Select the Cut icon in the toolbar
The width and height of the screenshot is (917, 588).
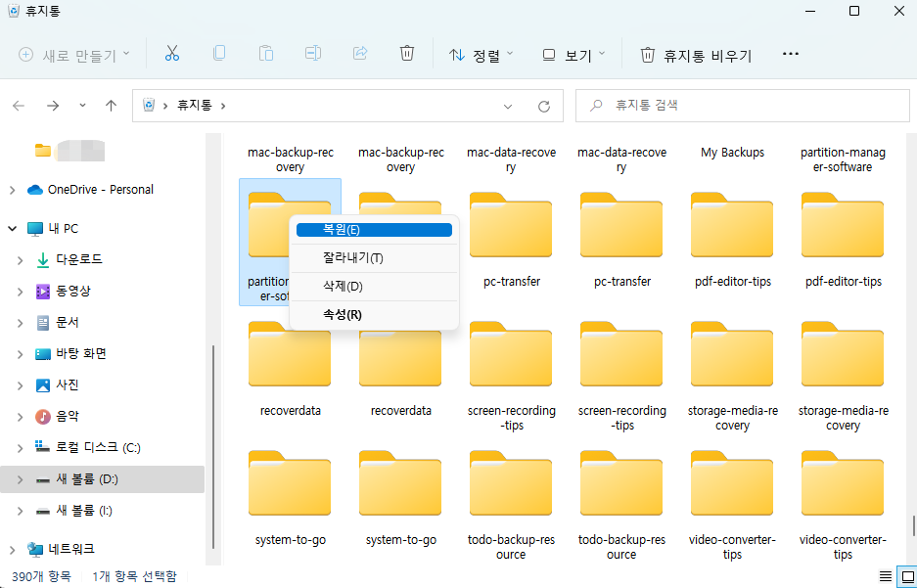[x=172, y=53]
